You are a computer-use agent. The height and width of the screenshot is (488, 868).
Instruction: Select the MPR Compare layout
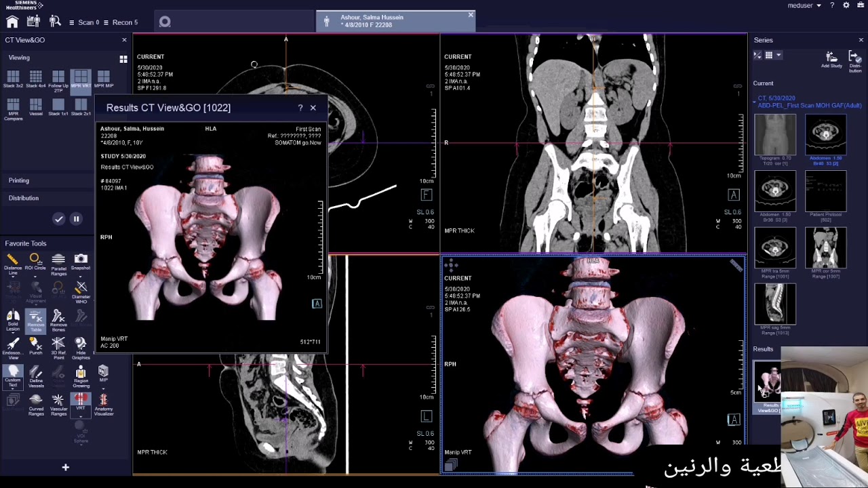click(x=13, y=108)
